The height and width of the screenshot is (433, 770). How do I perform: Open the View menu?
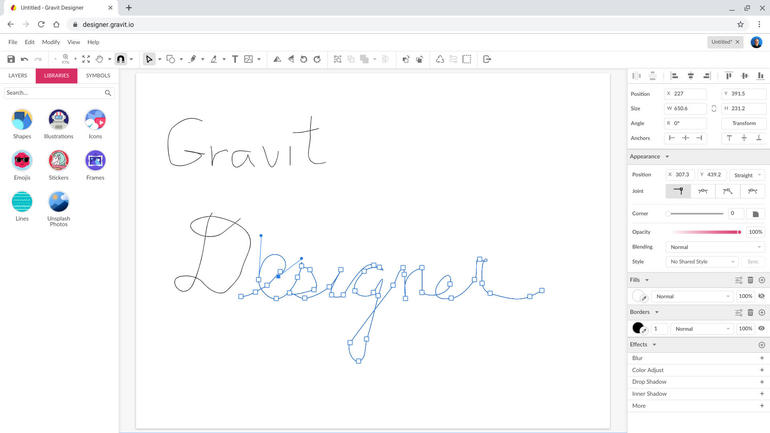(74, 42)
